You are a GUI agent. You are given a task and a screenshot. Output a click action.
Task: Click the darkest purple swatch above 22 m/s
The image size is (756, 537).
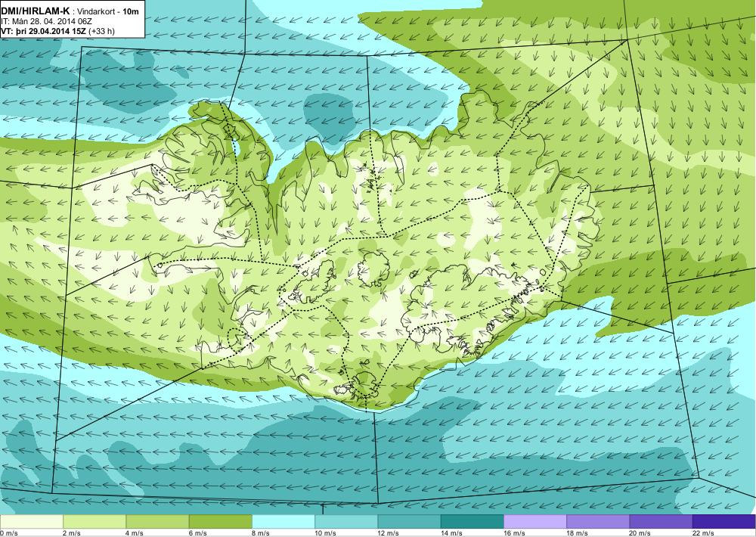coord(724,522)
